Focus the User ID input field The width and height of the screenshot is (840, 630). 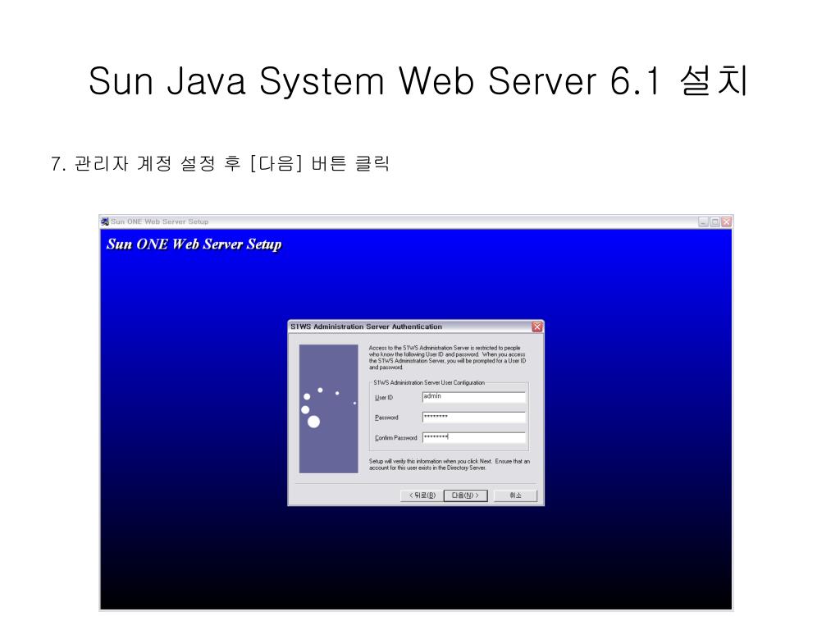473,397
